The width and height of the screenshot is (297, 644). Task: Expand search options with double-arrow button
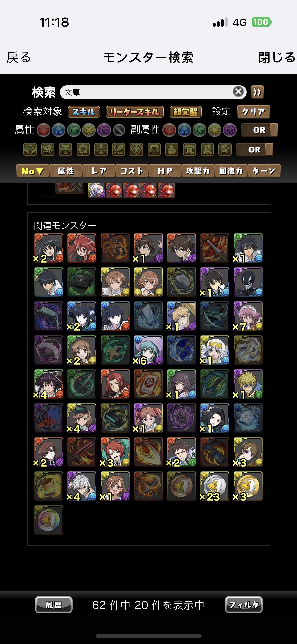coord(257,92)
